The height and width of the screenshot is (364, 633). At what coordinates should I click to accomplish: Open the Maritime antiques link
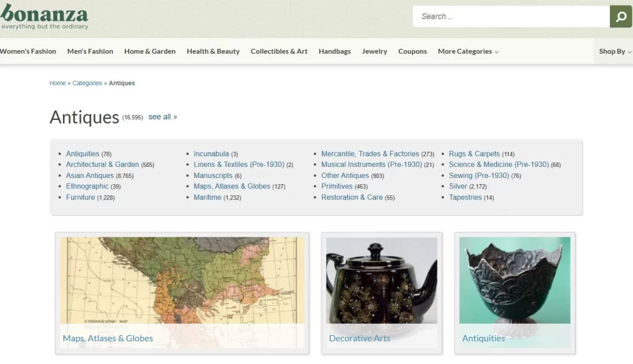(207, 197)
